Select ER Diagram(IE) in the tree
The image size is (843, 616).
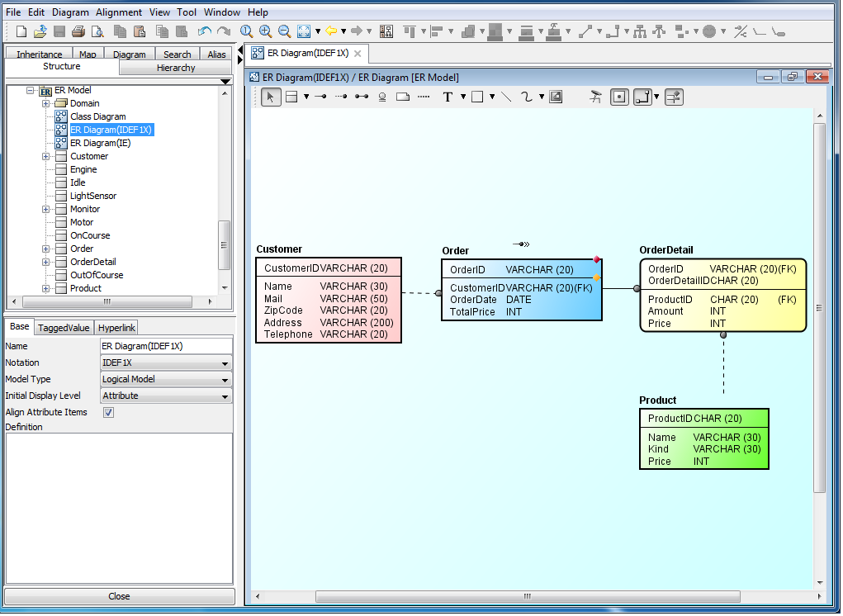tap(100, 144)
